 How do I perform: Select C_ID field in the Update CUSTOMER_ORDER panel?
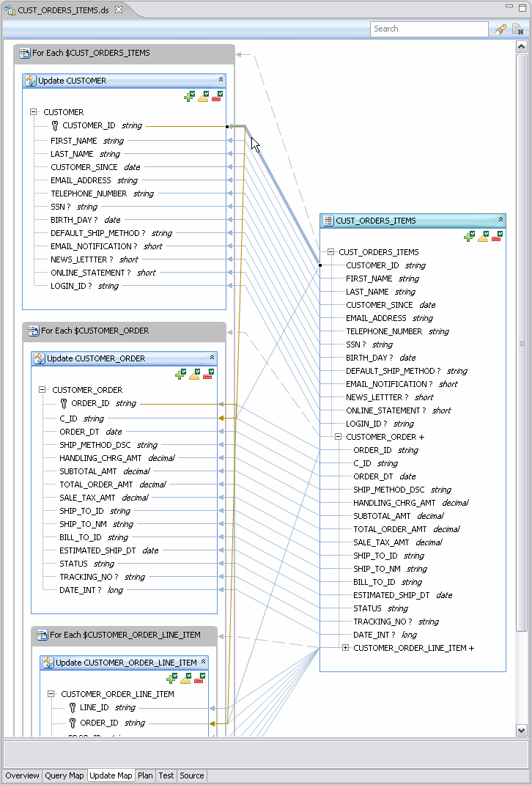pos(68,419)
